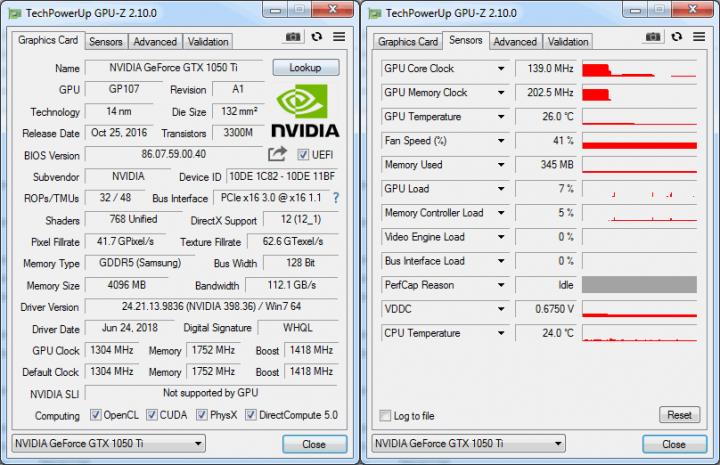Screen dimensions: 720x465
Task: Switch to Graphics Card tab in right window
Action: 408,42
